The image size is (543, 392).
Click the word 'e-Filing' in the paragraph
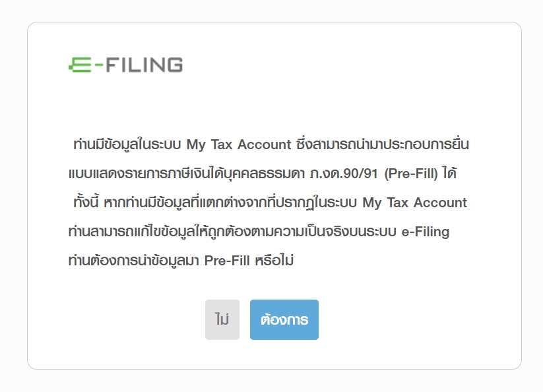tap(426, 232)
